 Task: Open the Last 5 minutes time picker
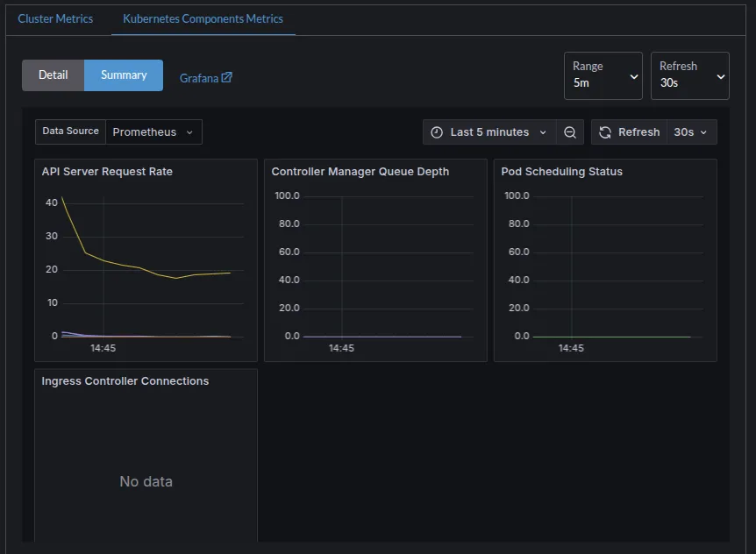[489, 132]
